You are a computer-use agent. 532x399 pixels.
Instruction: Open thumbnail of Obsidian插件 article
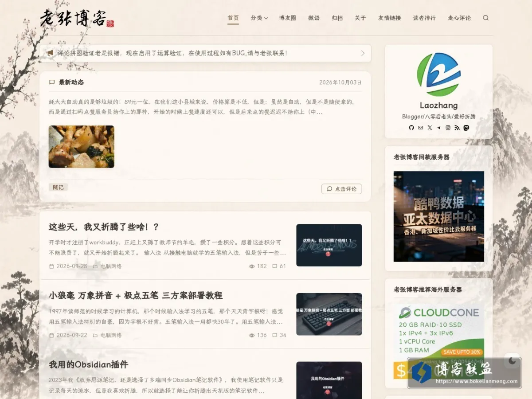point(329,380)
